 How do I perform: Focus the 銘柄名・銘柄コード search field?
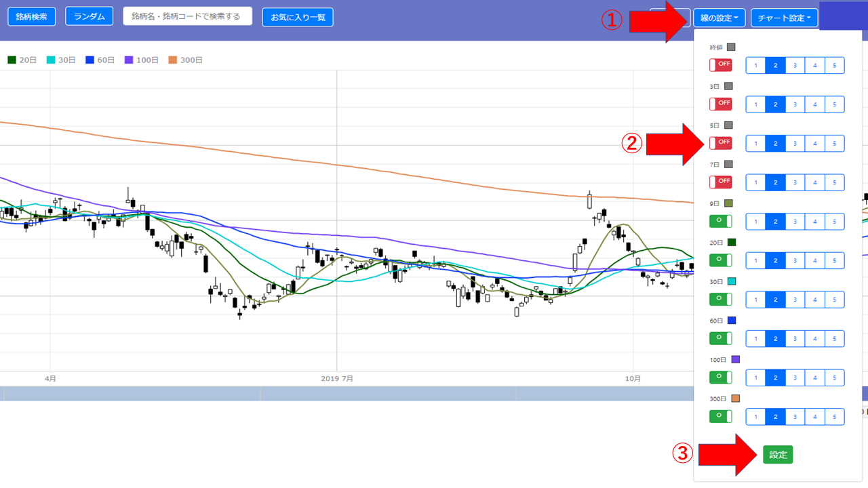[x=187, y=16]
